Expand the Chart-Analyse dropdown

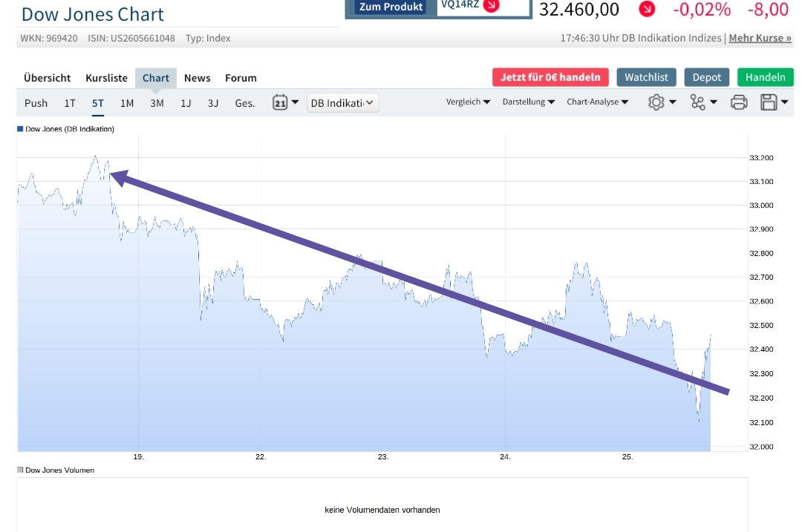point(597,102)
